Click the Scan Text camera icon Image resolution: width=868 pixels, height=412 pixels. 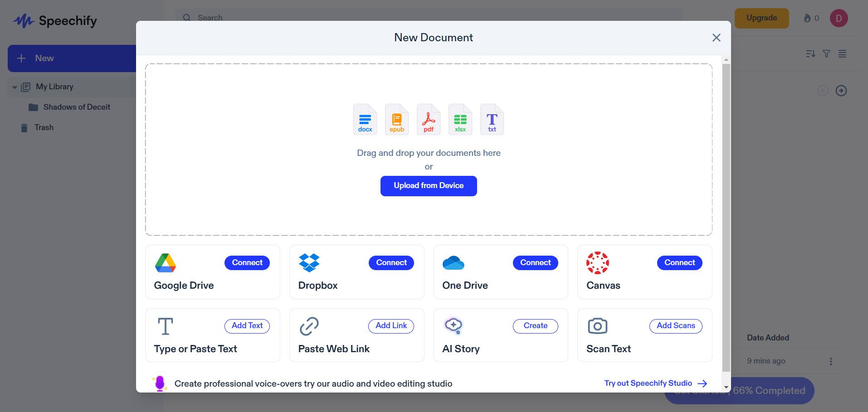pyautogui.click(x=597, y=326)
